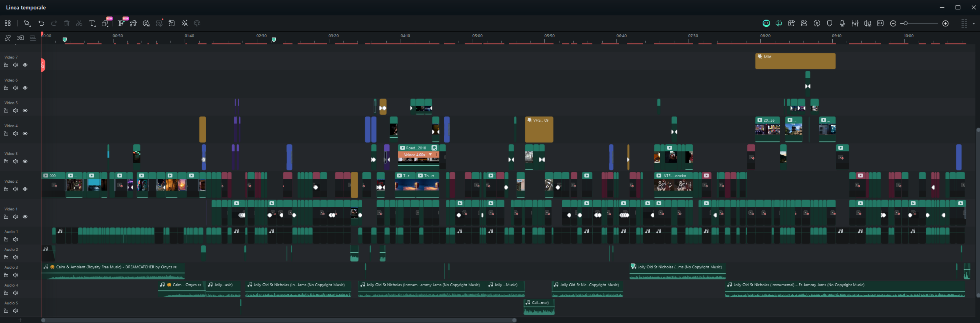
Task: Toggle auto ripple link icon above tracks
Action: (20, 38)
